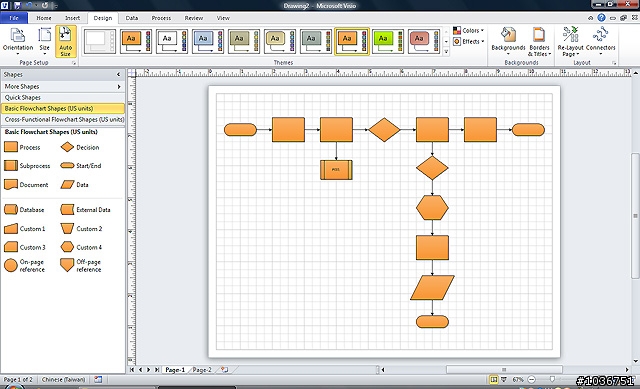Select the hexagon shape on the canvas
This screenshot has height=389, width=640.
click(x=432, y=208)
